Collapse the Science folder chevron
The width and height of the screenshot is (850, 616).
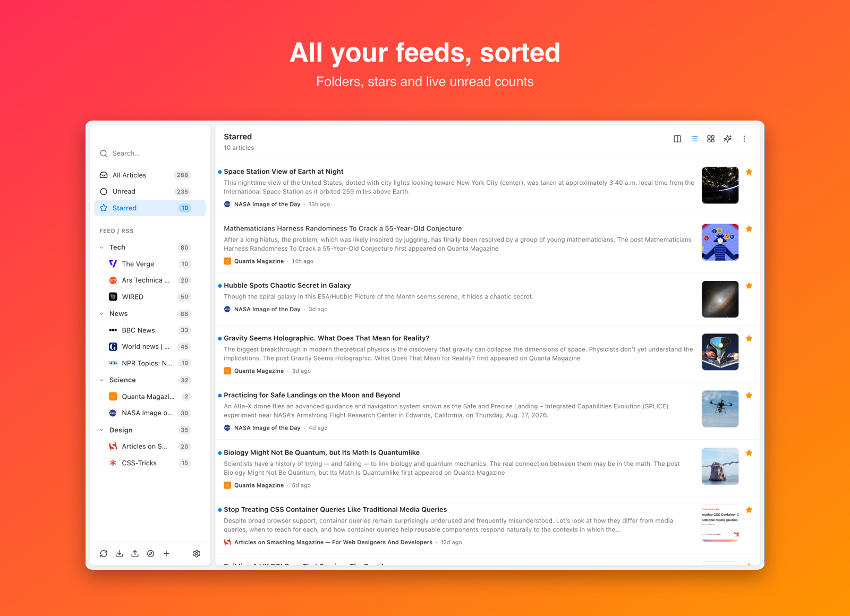pyautogui.click(x=101, y=380)
